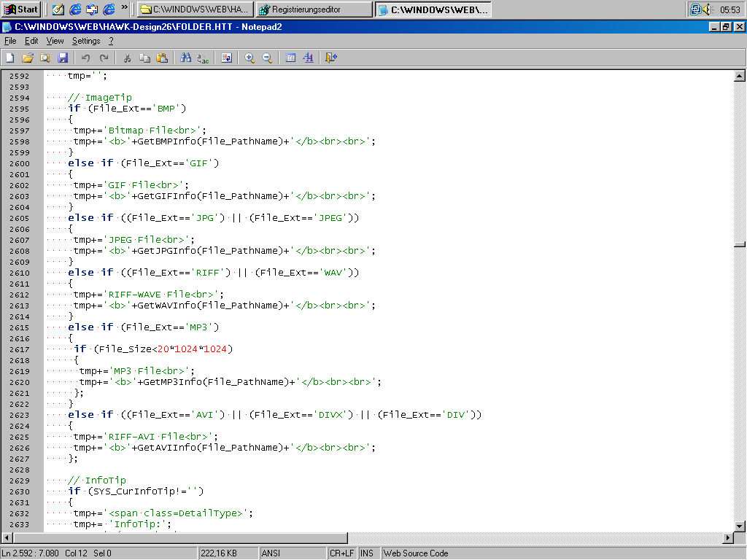Click on text 'Bitmap File<br>'
This screenshot has height=560, width=747.
[x=152, y=131]
